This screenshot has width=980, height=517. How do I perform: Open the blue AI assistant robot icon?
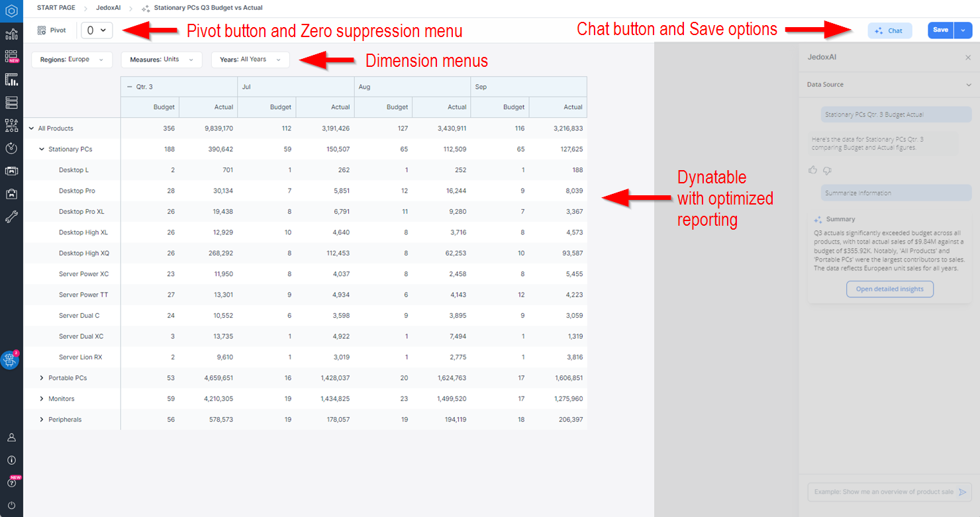coord(10,360)
